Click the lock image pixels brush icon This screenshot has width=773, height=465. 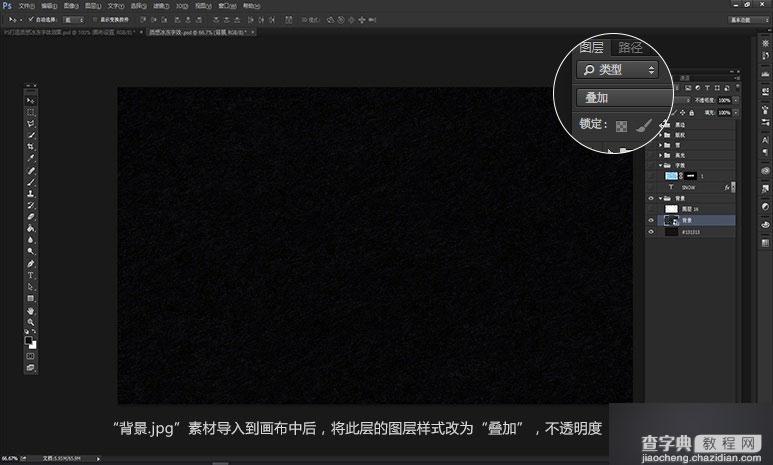click(645, 126)
